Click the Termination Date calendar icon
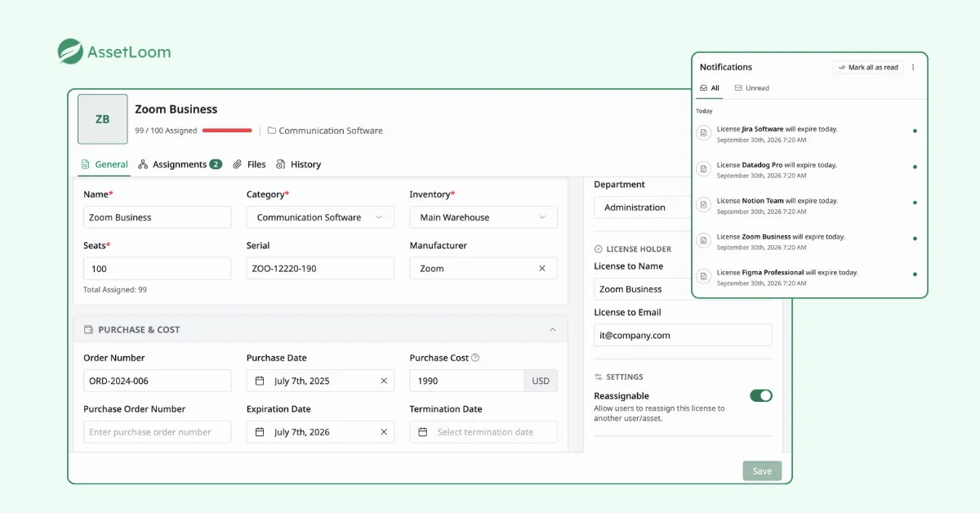 click(x=423, y=432)
